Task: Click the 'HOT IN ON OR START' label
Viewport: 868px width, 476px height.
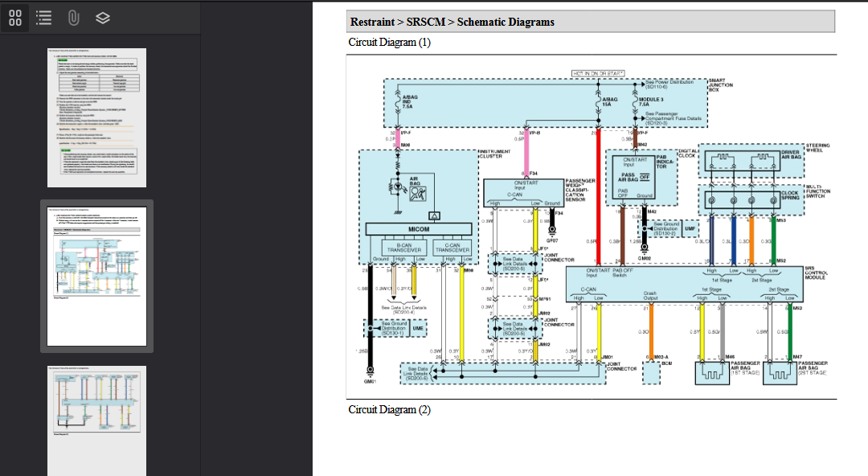Action: [x=598, y=73]
